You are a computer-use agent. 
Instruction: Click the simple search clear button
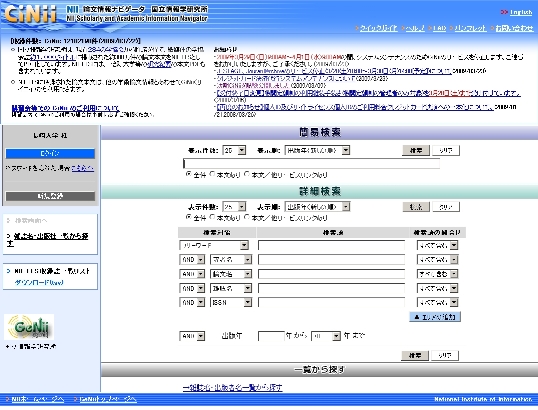pyautogui.click(x=445, y=150)
